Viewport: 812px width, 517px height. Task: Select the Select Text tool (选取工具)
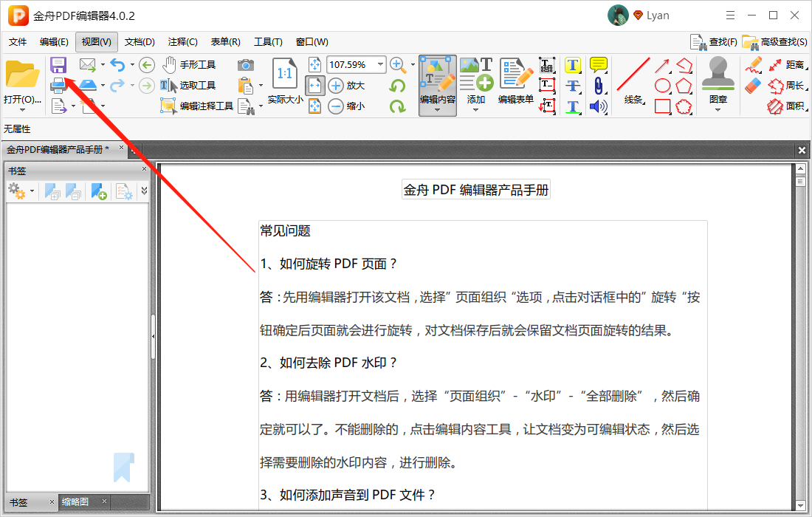(x=188, y=86)
